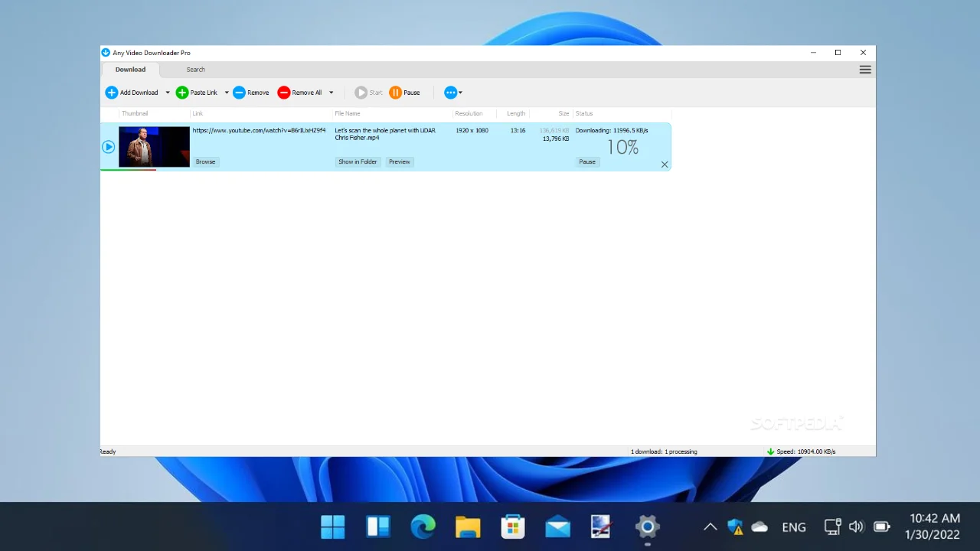Click the green speed arrow in status bar
Viewport: 980px width, 551px height.
(770, 452)
